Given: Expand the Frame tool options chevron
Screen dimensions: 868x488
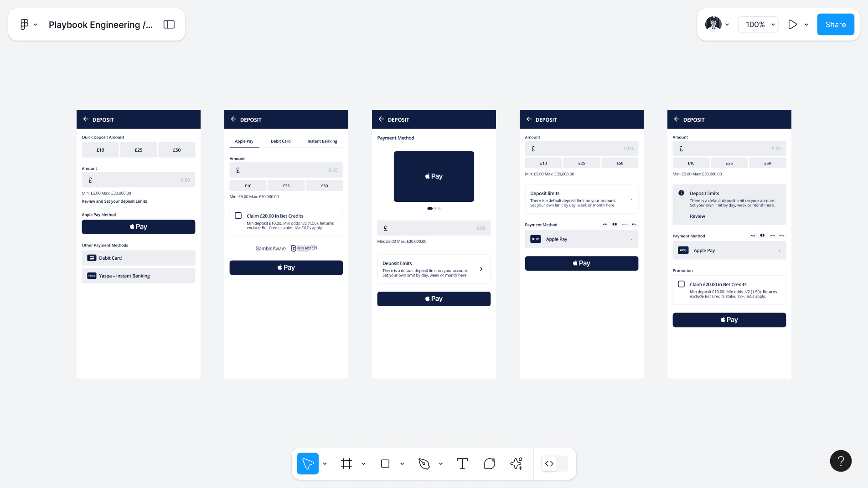Looking at the screenshot, I should tap(363, 464).
